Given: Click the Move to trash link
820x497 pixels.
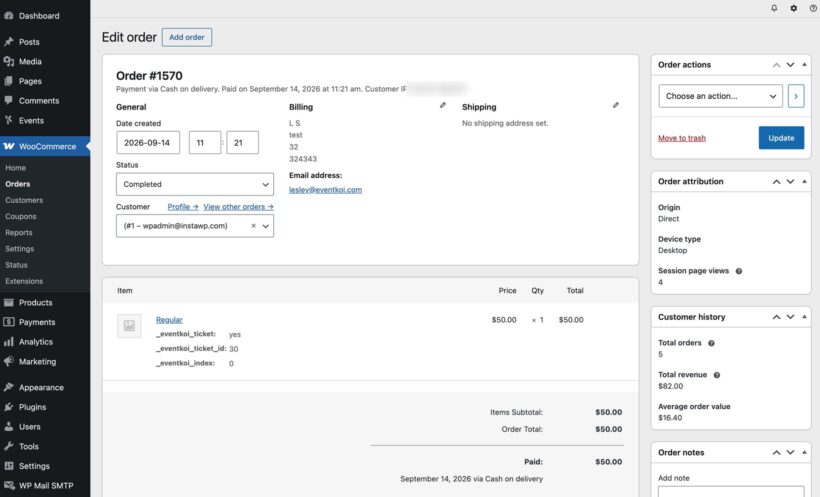Looking at the screenshot, I should coord(682,138).
